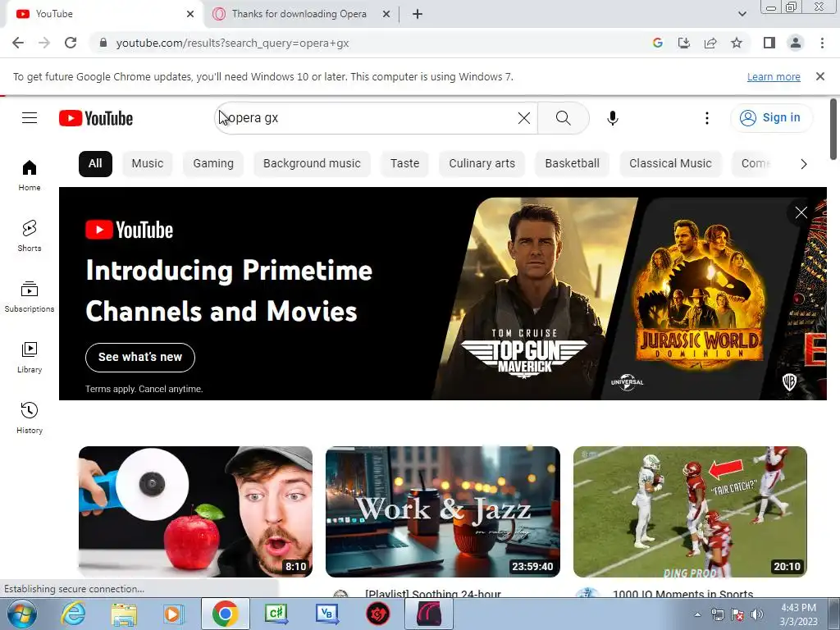
Task: Click the Google icon in address bar
Action: click(x=658, y=43)
